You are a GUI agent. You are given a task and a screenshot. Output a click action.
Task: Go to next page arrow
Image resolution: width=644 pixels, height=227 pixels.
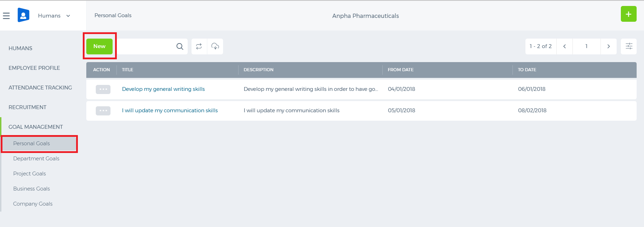click(609, 46)
